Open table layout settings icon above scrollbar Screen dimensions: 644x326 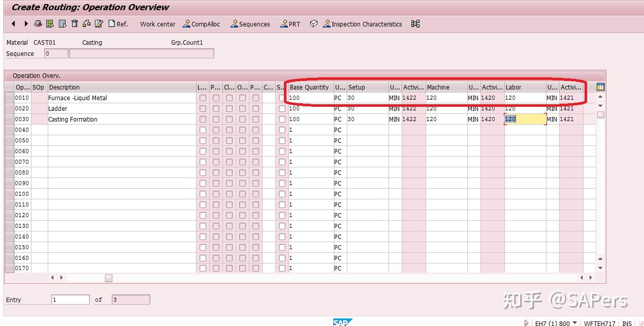tap(600, 86)
